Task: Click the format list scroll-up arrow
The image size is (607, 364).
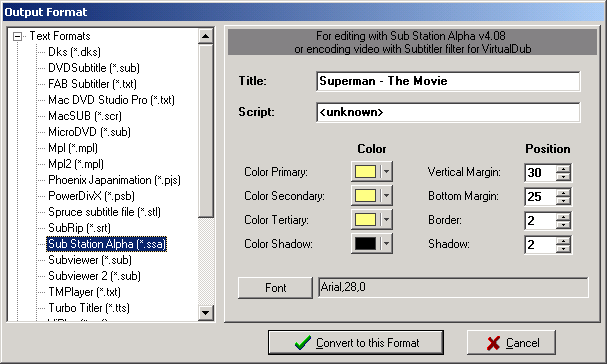Action: 206,36
